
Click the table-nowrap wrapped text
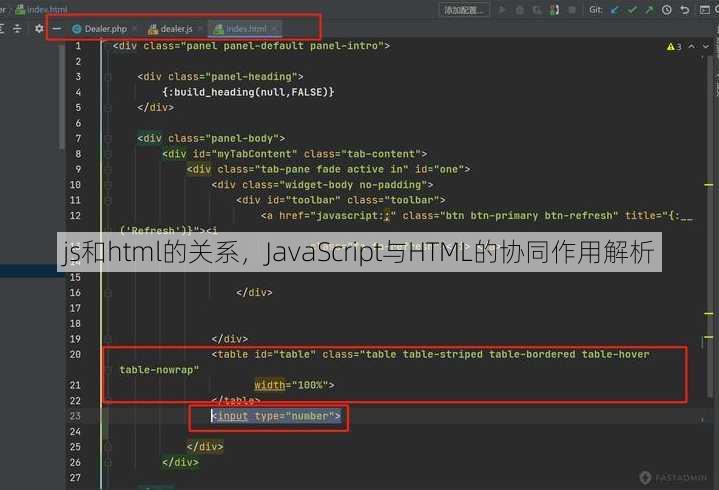[159, 370]
